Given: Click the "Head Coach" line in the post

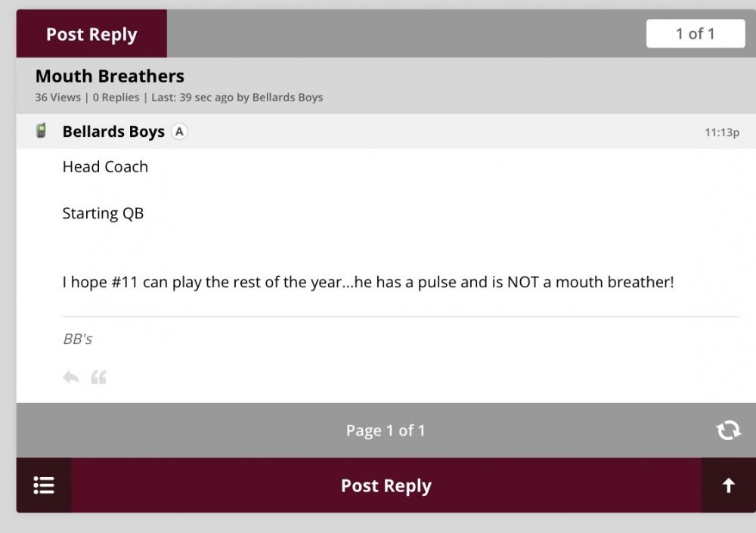Looking at the screenshot, I should [105, 167].
